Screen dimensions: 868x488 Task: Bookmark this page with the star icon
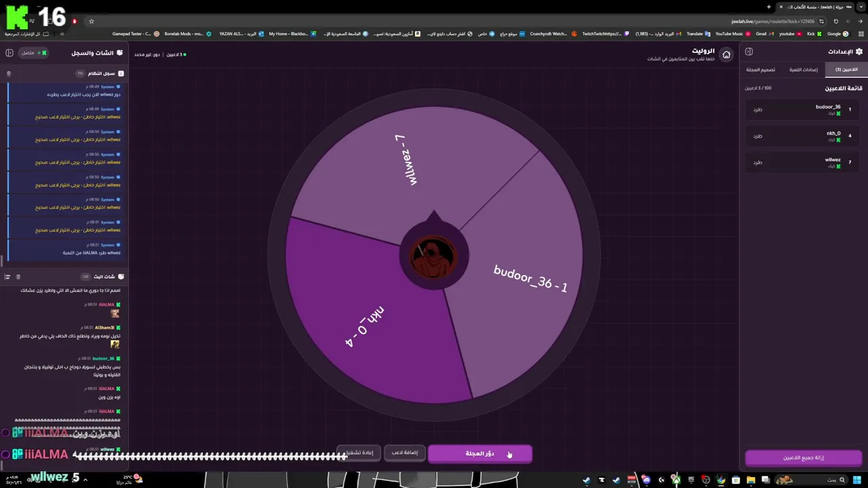[x=92, y=21]
